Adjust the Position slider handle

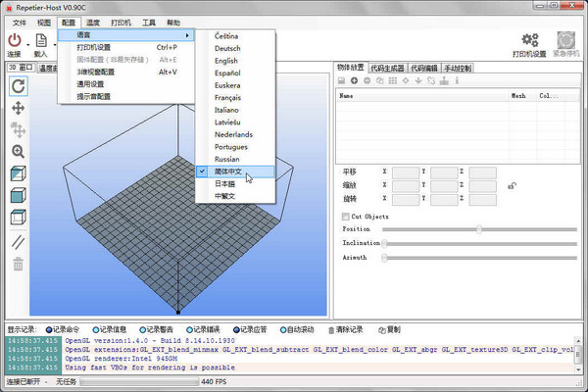(478, 229)
